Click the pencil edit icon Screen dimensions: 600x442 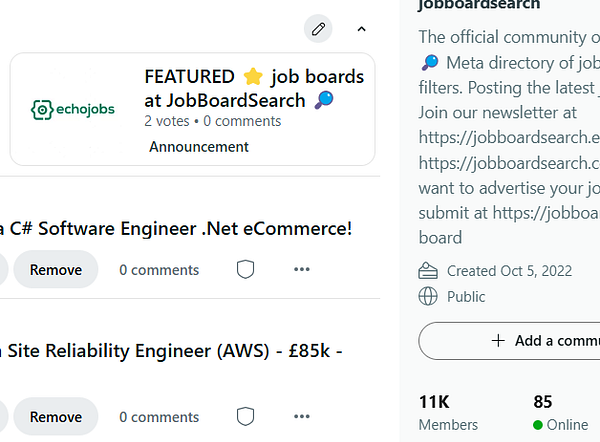click(x=319, y=29)
